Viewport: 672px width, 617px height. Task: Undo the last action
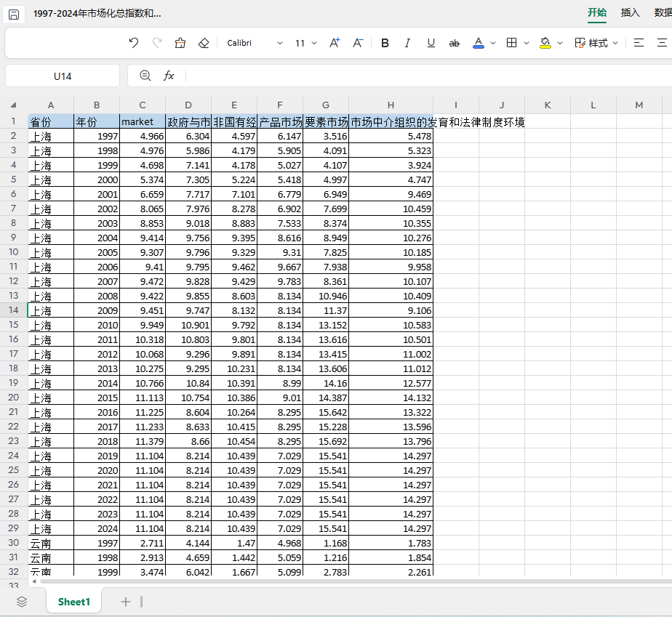click(x=133, y=43)
